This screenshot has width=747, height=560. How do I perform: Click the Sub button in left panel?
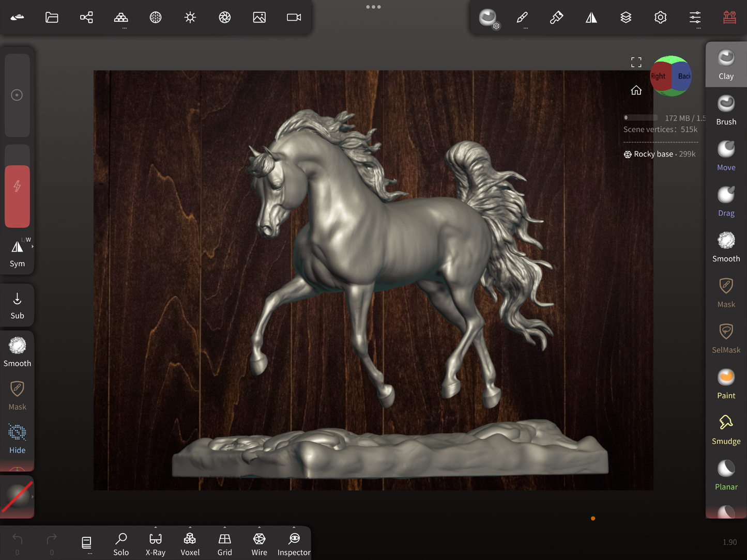17,305
